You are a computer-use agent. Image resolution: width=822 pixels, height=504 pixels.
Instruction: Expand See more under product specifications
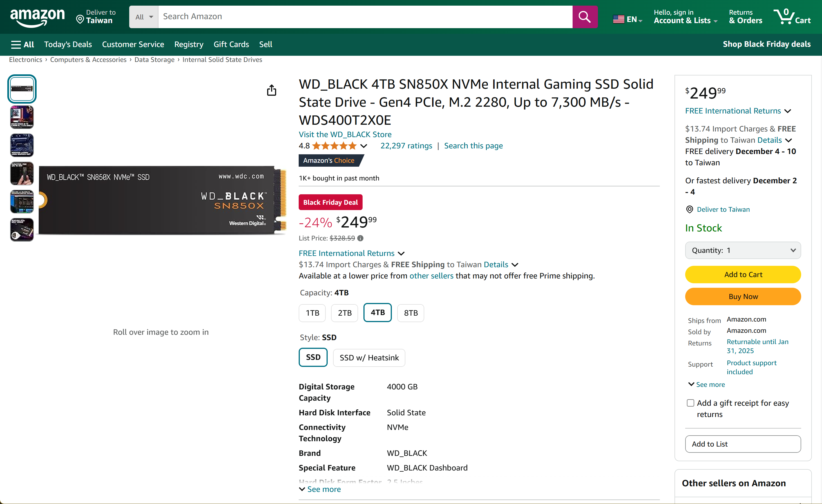[x=320, y=489]
